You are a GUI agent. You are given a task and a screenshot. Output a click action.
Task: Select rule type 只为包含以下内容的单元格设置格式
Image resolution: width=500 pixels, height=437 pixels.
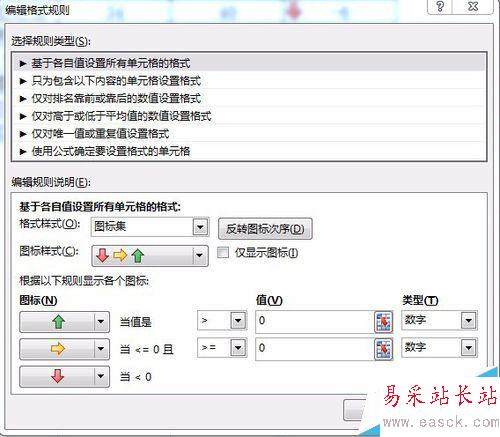tap(249, 81)
